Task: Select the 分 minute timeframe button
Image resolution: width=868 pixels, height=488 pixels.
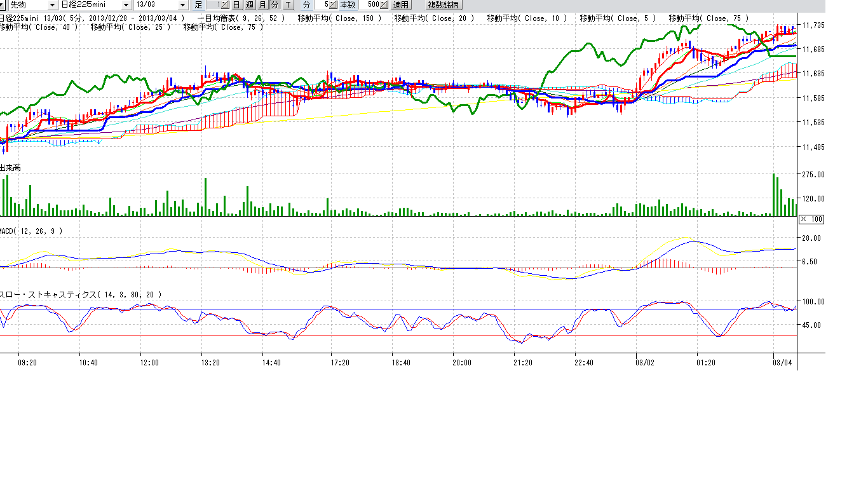Action: (275, 5)
